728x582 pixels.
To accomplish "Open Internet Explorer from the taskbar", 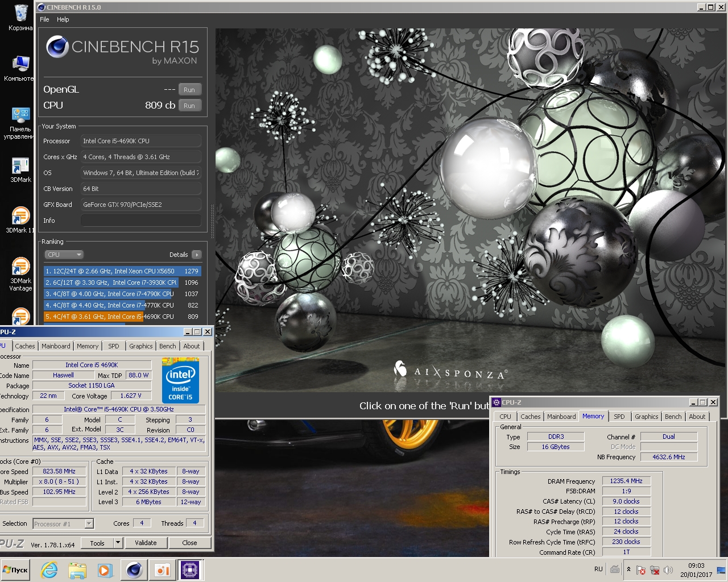I will point(49,570).
